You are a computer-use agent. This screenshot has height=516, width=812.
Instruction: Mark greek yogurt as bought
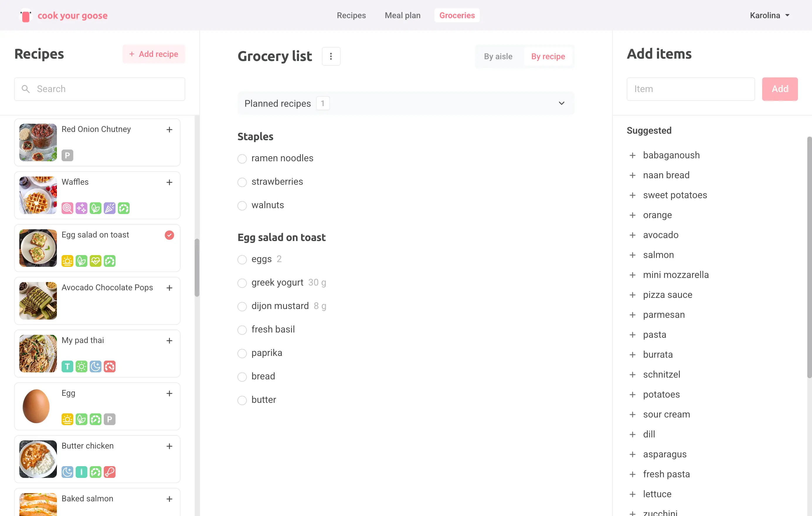point(242,283)
